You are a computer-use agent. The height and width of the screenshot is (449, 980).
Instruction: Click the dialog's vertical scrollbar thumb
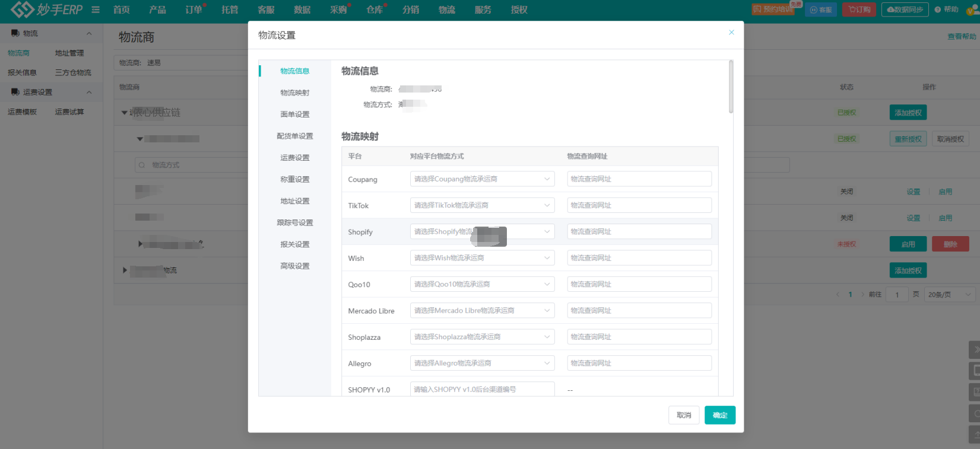(731, 87)
